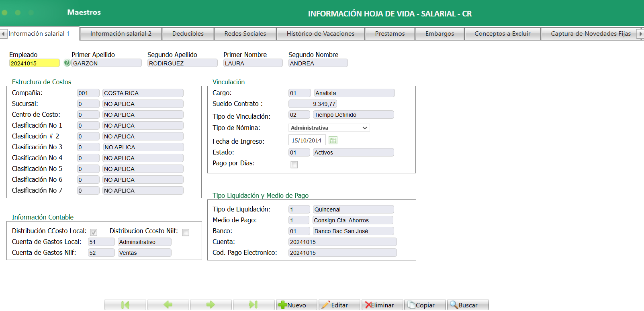Click Estructura de Costos section title
The height and width of the screenshot is (311, 644).
[x=41, y=82]
